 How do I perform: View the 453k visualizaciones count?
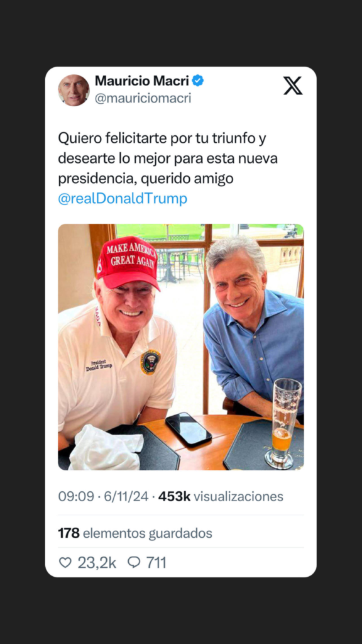(x=221, y=497)
